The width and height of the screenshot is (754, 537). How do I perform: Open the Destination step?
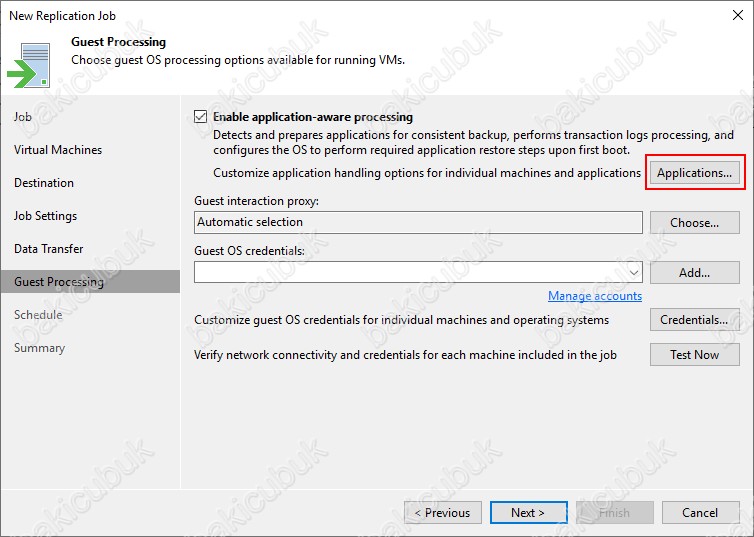coord(44,183)
